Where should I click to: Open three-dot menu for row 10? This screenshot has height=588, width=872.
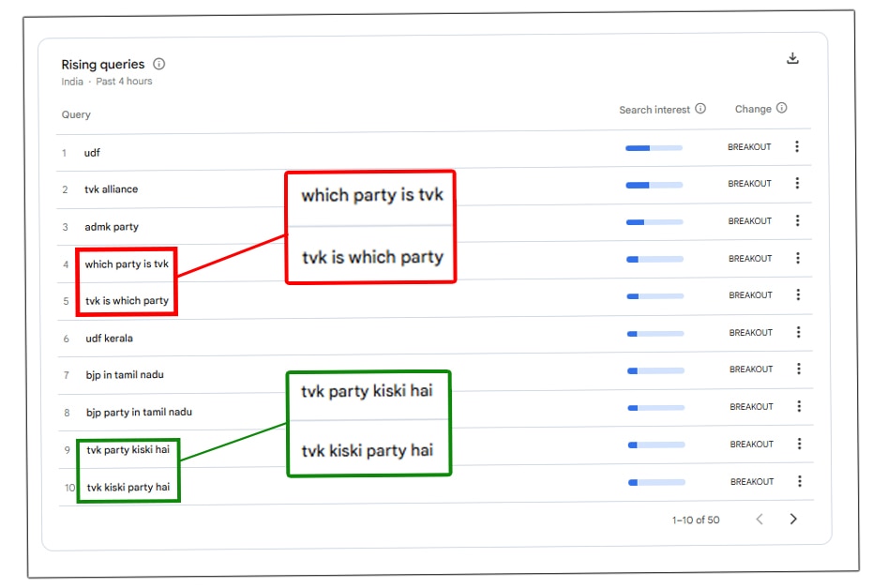800,481
